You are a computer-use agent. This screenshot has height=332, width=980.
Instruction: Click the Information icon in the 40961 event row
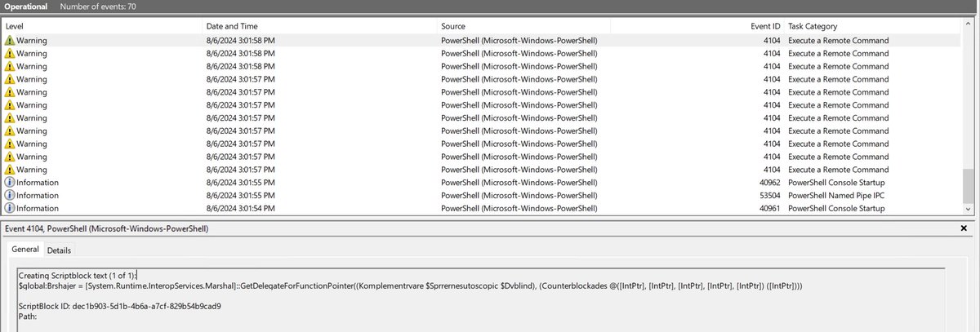coord(10,209)
